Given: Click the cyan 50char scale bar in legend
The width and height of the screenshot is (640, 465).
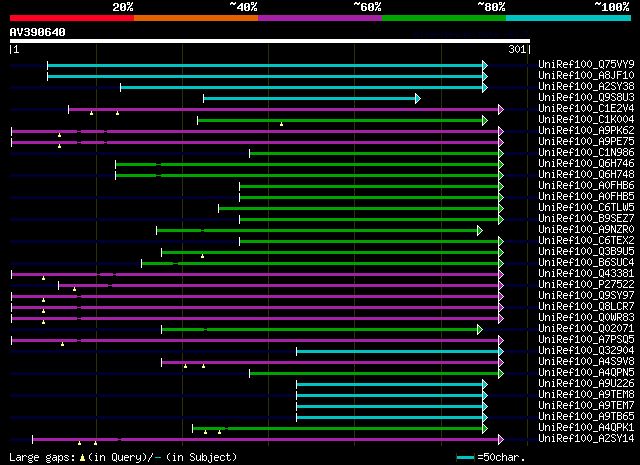Looking at the screenshot, I should 465,457.
